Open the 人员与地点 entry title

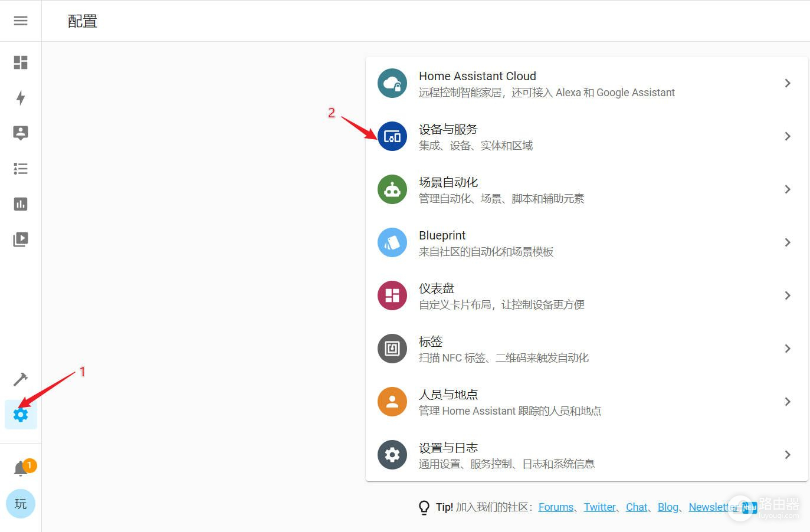[x=448, y=395]
